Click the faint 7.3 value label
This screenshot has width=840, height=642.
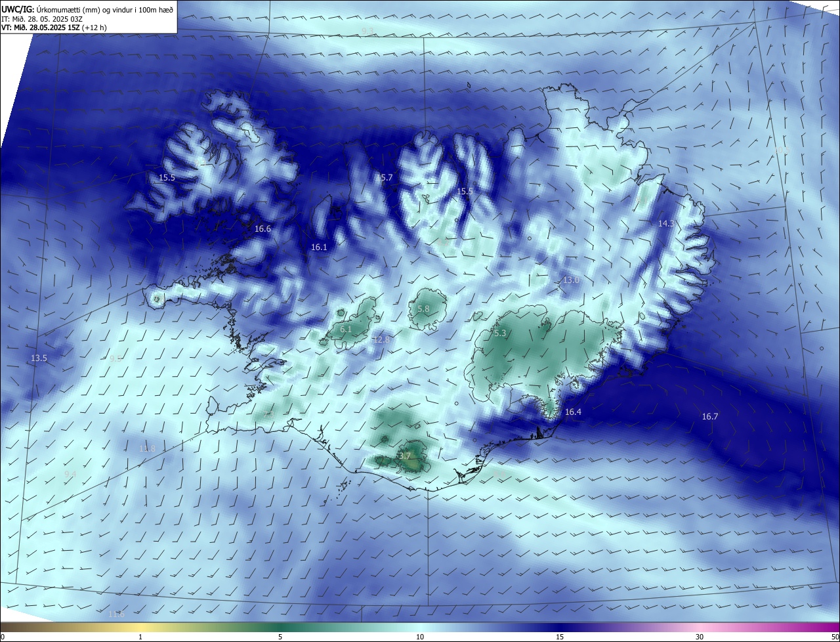point(268,416)
